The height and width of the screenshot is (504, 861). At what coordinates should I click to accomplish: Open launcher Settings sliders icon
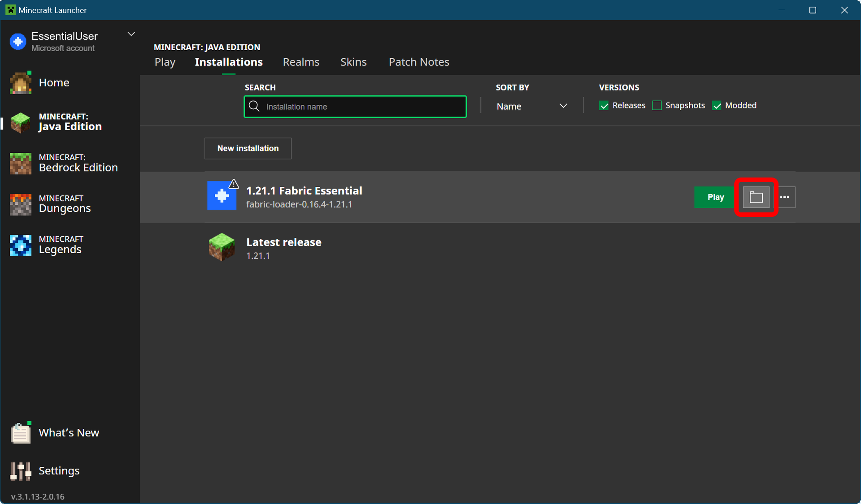21,471
